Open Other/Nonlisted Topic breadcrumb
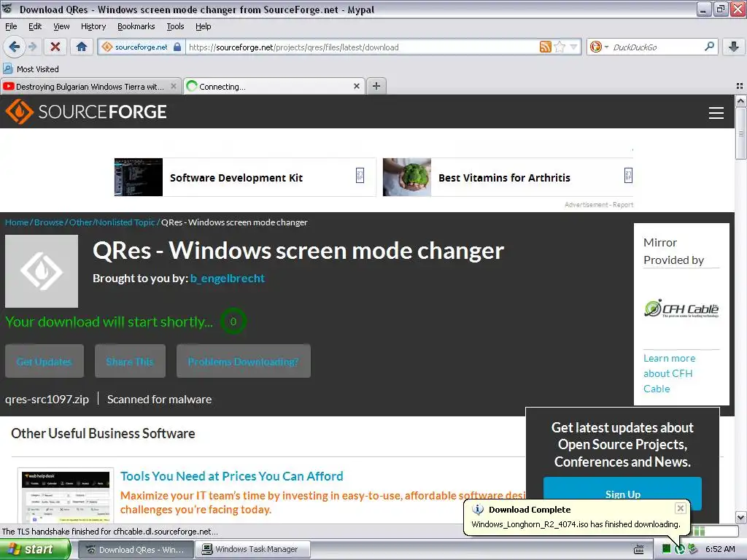Image resolution: width=747 pixels, height=560 pixels. coord(112,222)
